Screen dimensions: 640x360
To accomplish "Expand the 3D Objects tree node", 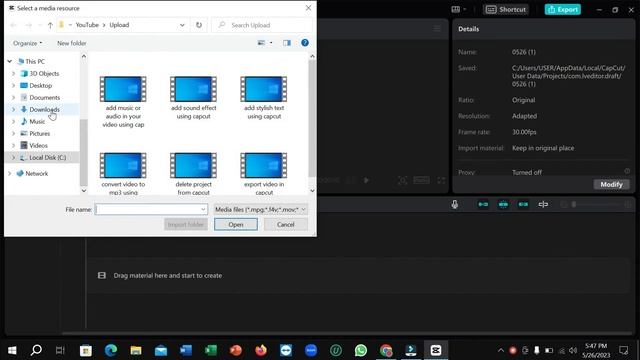I will 13,73.
